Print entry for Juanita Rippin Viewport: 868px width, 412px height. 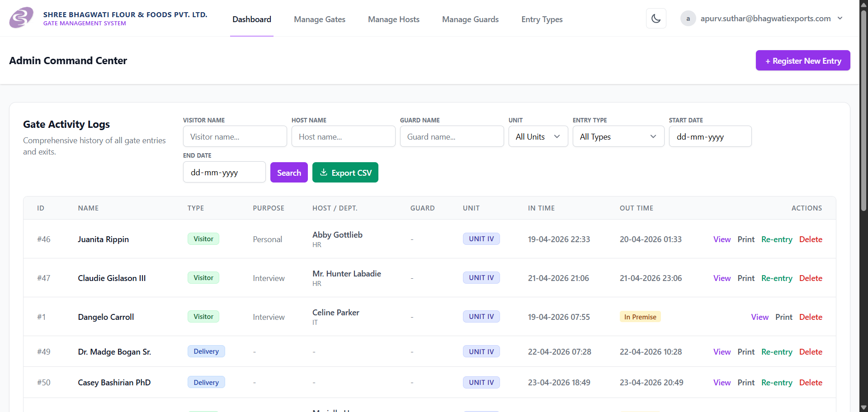[x=746, y=239]
